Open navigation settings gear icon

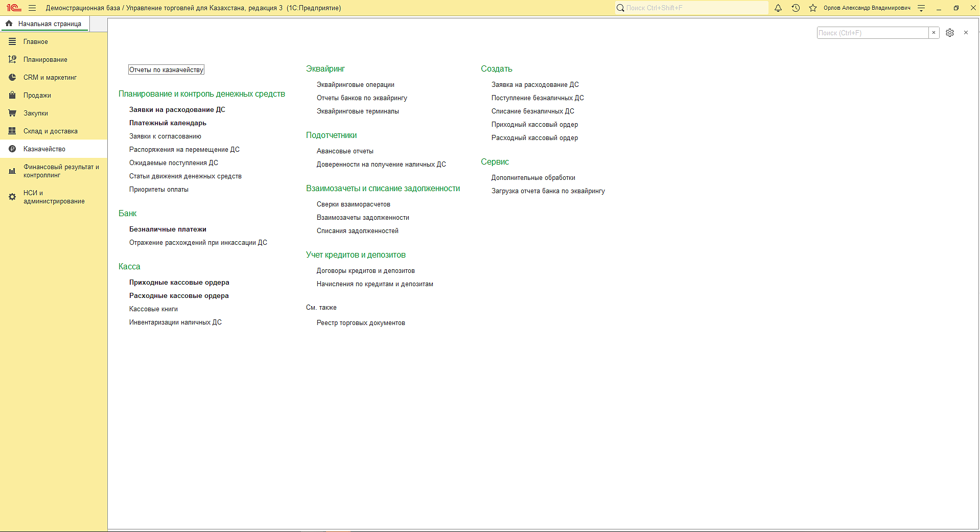950,33
